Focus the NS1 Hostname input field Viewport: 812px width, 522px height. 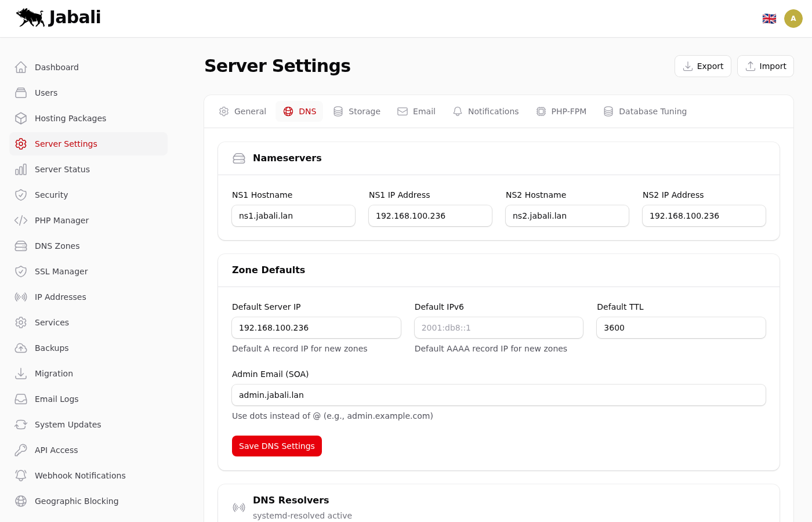pyautogui.click(x=293, y=216)
